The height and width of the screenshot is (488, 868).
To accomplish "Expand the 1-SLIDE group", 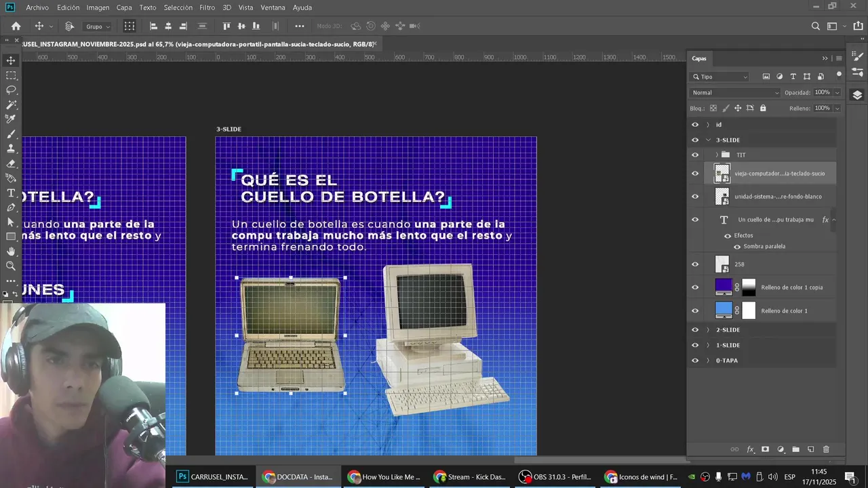I will (x=708, y=345).
